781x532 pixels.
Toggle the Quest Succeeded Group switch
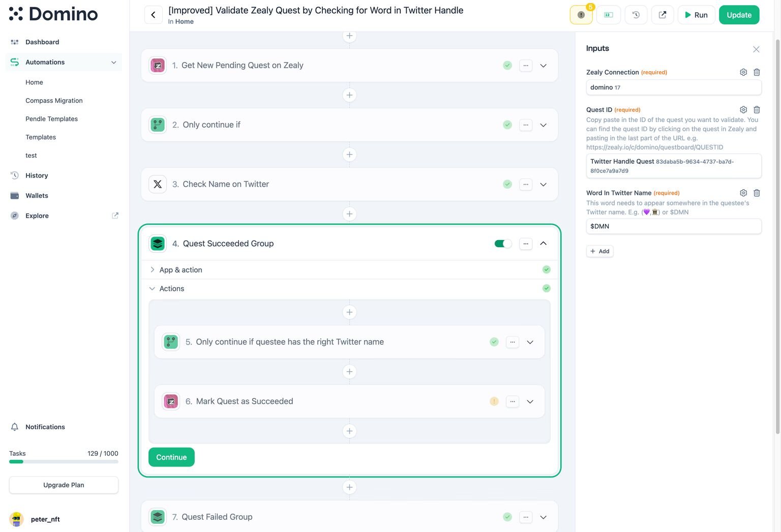[x=503, y=244]
